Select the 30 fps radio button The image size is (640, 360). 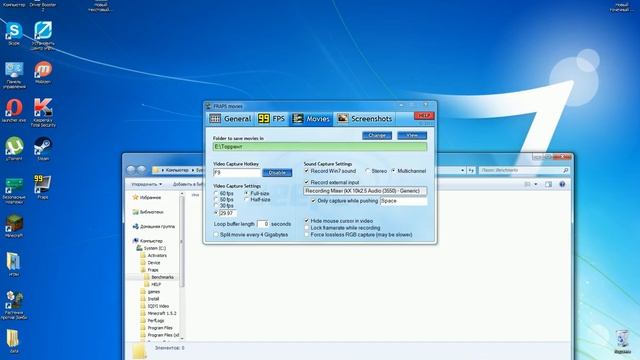point(216,206)
